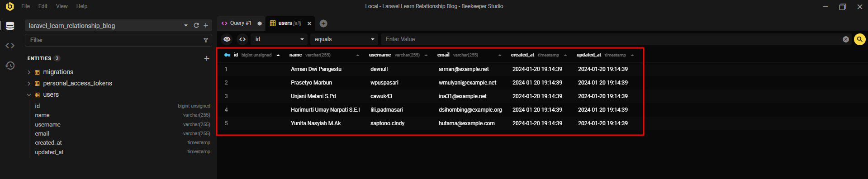Switch to raw filter code mode
The image size is (868, 179).
pos(242,39)
